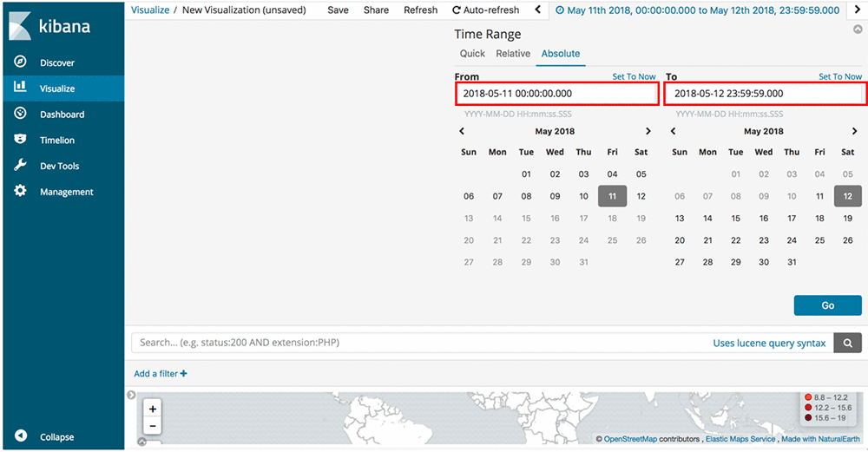Switch to the Quick time tab

click(472, 54)
